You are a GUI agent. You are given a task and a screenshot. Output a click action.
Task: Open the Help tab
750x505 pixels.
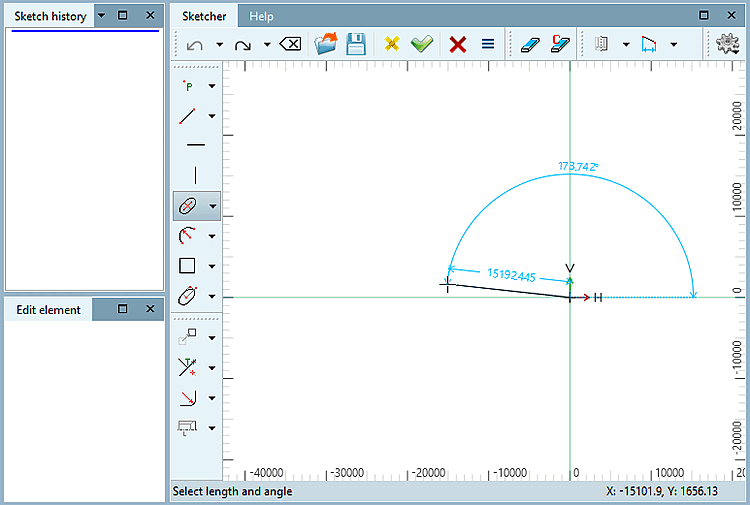click(261, 16)
